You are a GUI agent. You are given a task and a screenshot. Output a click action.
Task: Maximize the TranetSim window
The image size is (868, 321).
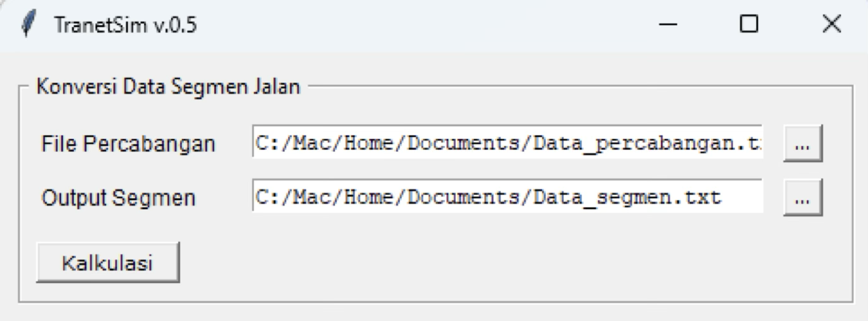[x=750, y=25]
